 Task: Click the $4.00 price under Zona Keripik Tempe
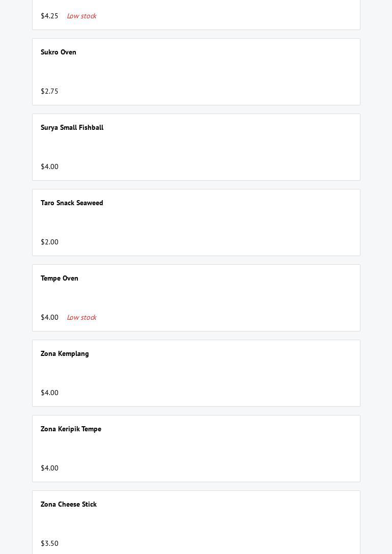[x=49, y=468]
